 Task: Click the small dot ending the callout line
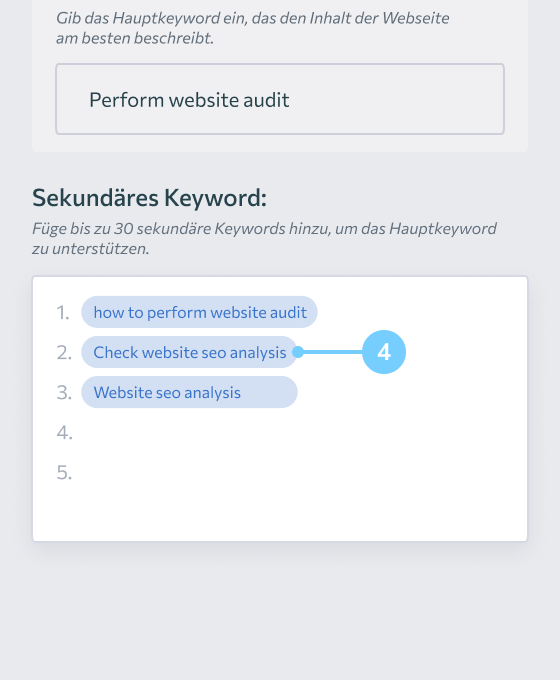coord(298,352)
